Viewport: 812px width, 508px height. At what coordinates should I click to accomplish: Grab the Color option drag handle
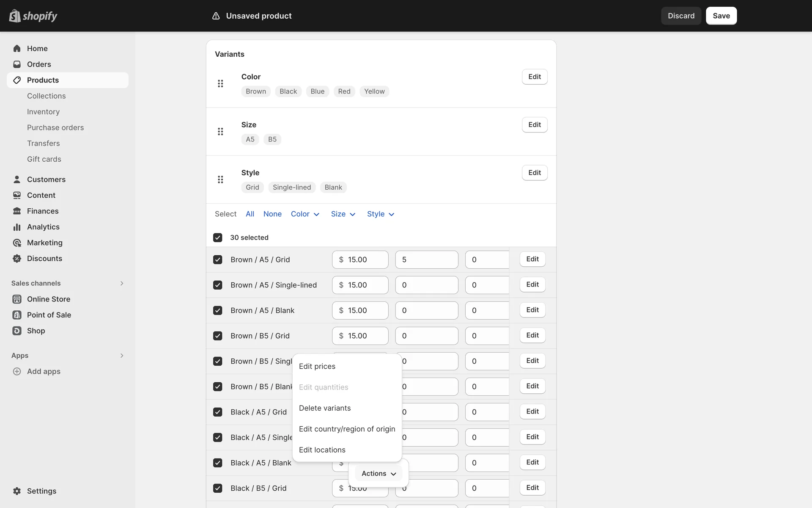point(220,83)
